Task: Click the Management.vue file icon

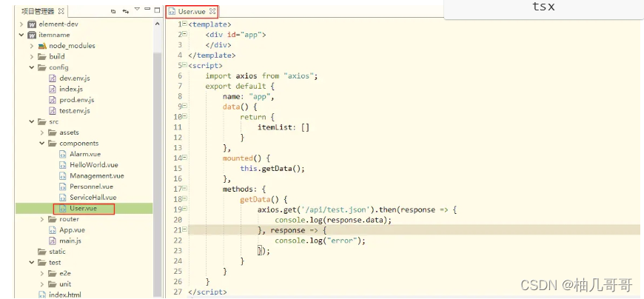Action: (62, 176)
